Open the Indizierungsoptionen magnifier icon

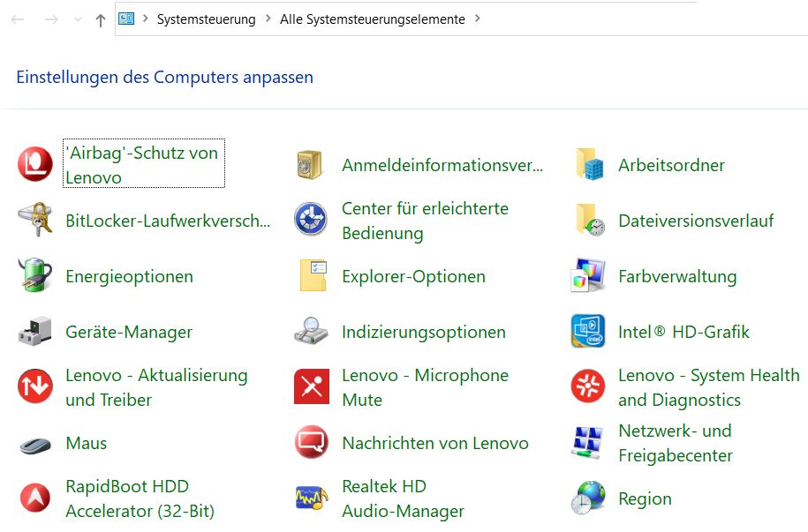[311, 331]
